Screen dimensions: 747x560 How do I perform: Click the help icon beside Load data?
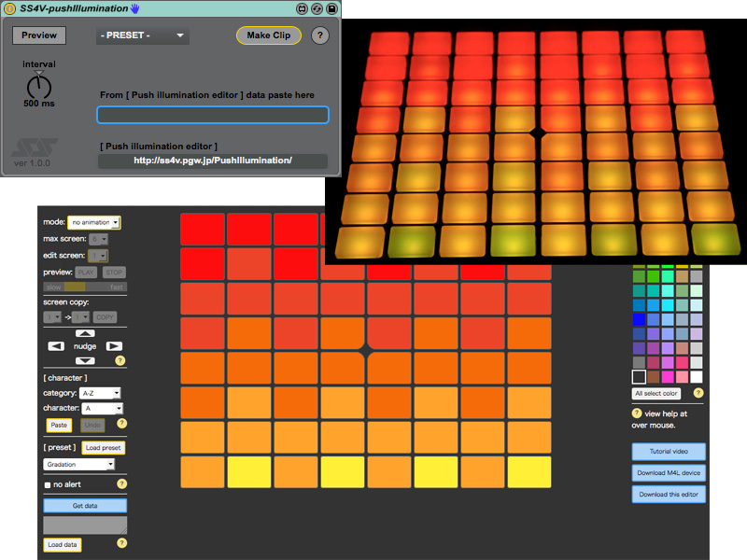point(121,543)
